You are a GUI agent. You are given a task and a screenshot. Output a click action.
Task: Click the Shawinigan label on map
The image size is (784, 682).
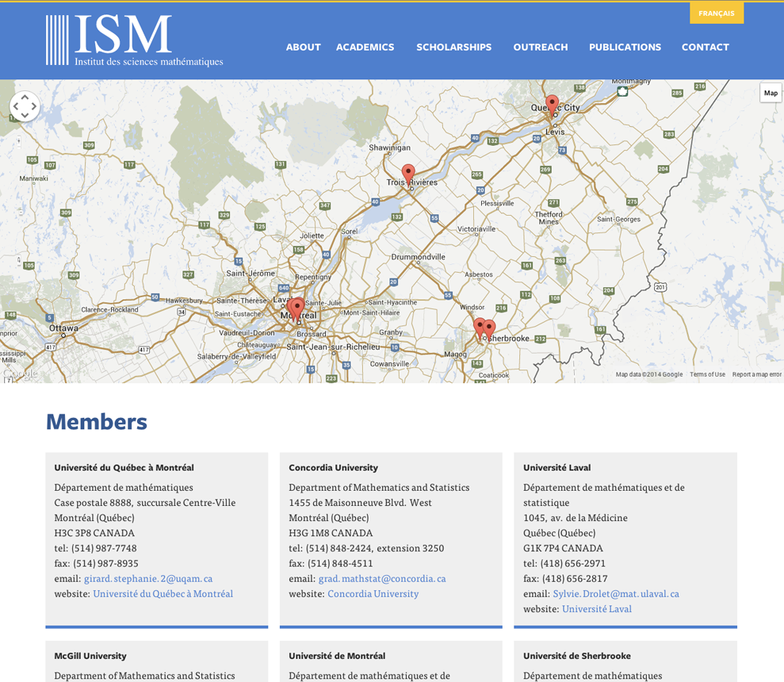(389, 148)
